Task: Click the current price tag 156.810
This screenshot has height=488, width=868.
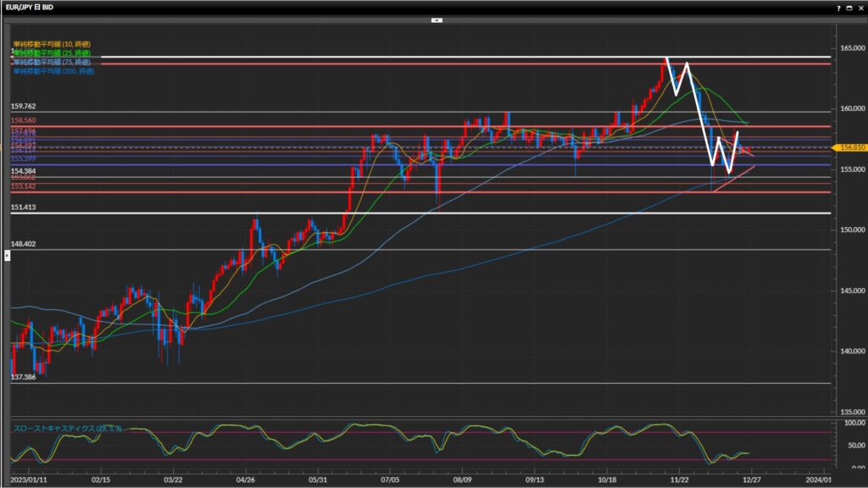Action: (850, 147)
